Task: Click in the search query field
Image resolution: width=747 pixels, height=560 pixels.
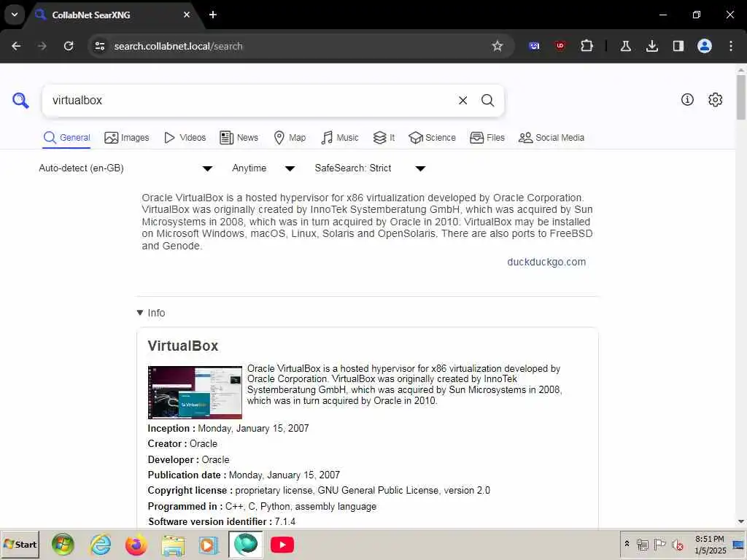Action: (x=252, y=101)
